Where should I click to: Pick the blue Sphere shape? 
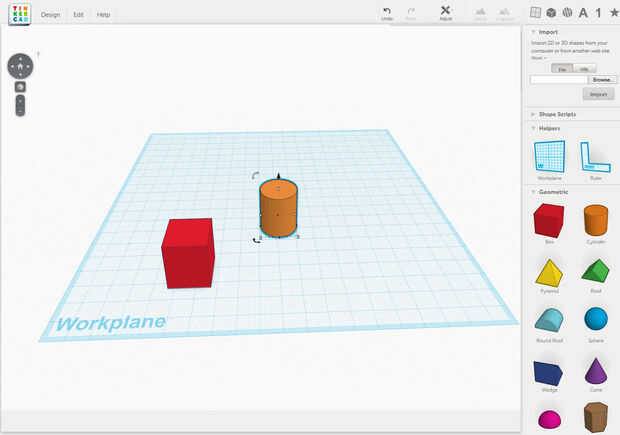(x=596, y=323)
